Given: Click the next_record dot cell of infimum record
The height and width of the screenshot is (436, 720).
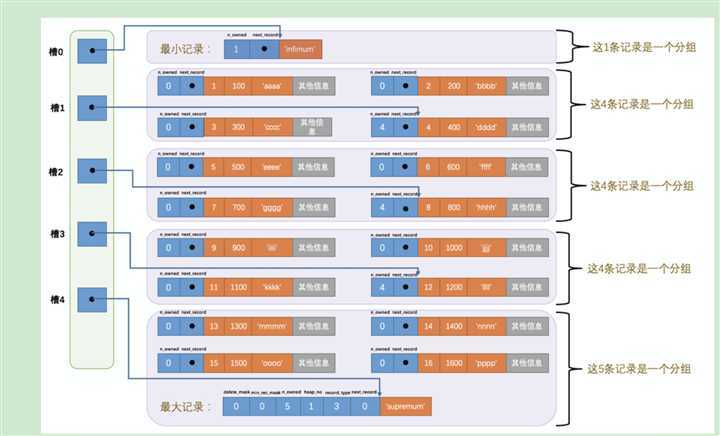Looking at the screenshot, I should 264,49.
